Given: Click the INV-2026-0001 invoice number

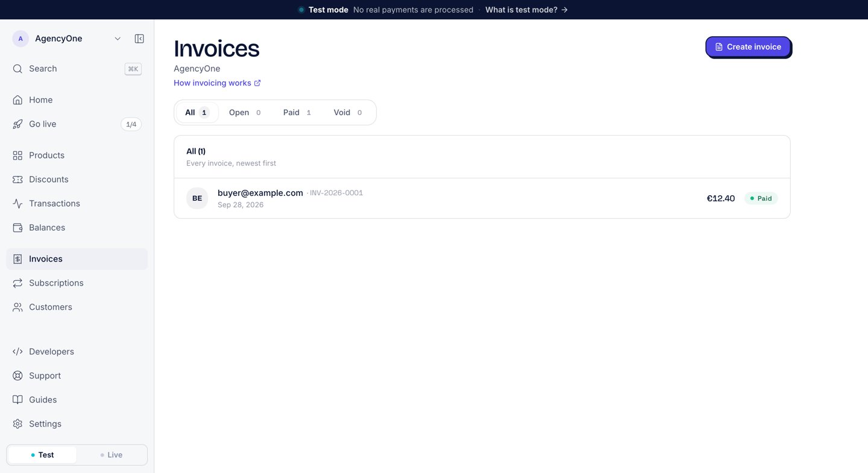Looking at the screenshot, I should pyautogui.click(x=336, y=193).
